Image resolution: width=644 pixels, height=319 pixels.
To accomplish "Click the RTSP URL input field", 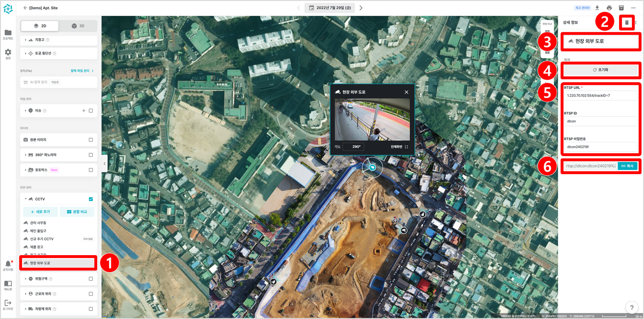I will [600, 96].
